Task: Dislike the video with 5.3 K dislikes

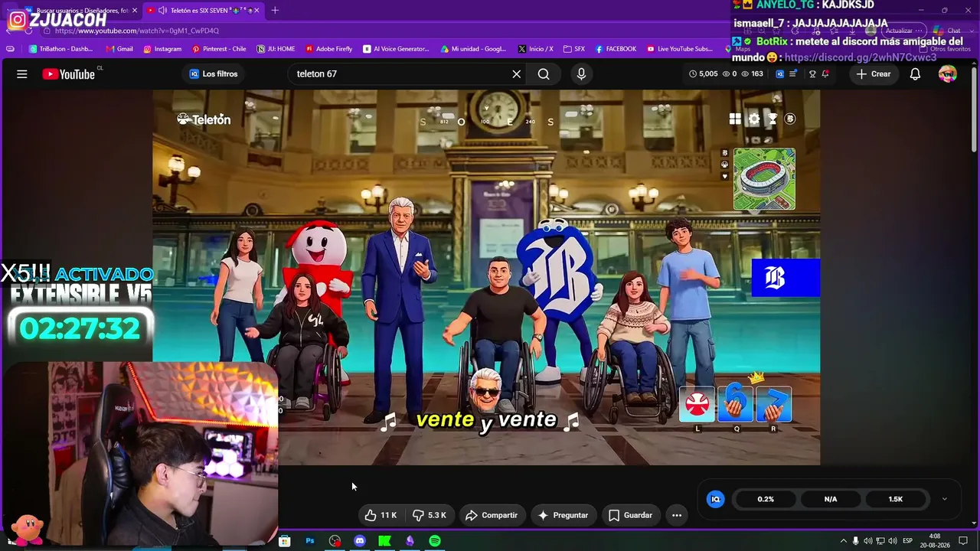Action: [429, 515]
